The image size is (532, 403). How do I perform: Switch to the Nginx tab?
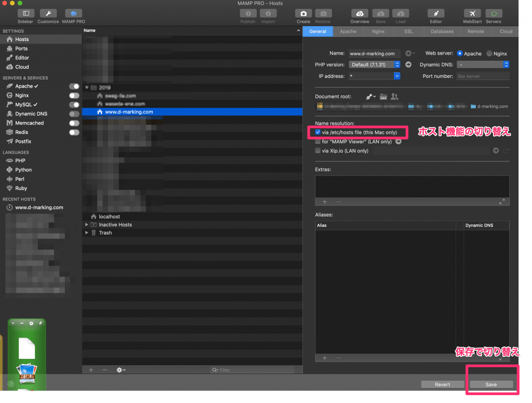point(378,31)
